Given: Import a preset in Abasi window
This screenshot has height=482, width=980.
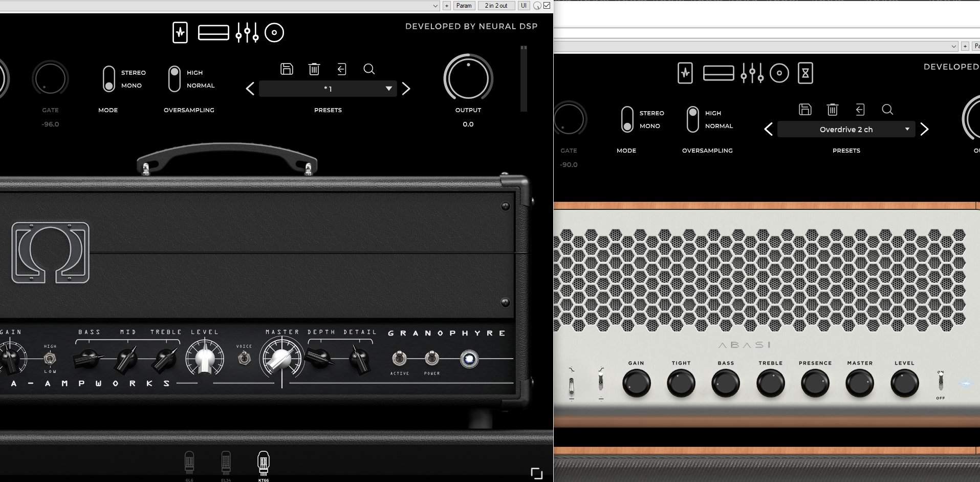Looking at the screenshot, I should (x=860, y=109).
